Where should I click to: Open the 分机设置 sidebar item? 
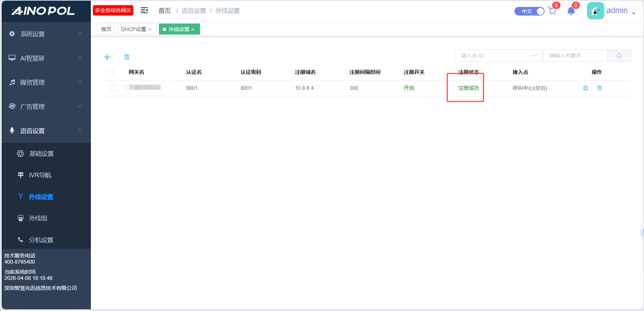41,240
